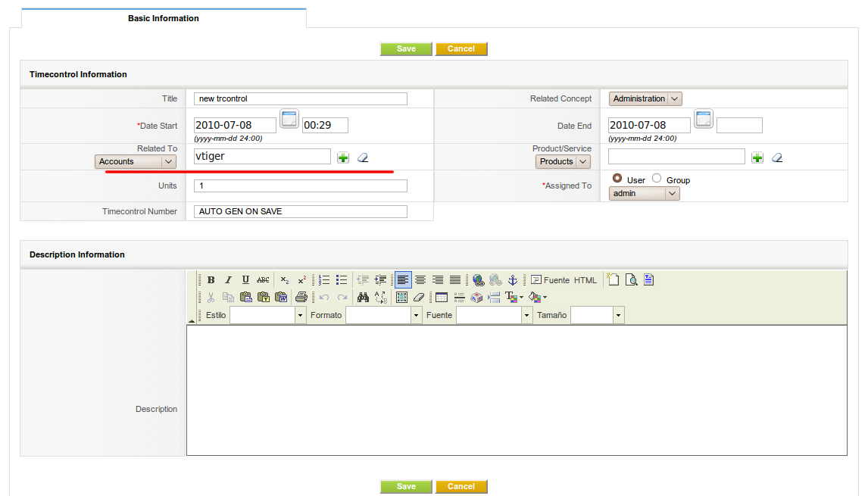This screenshot has width=868, height=496.
Task: Open the find binoculars tool
Action: coord(363,298)
